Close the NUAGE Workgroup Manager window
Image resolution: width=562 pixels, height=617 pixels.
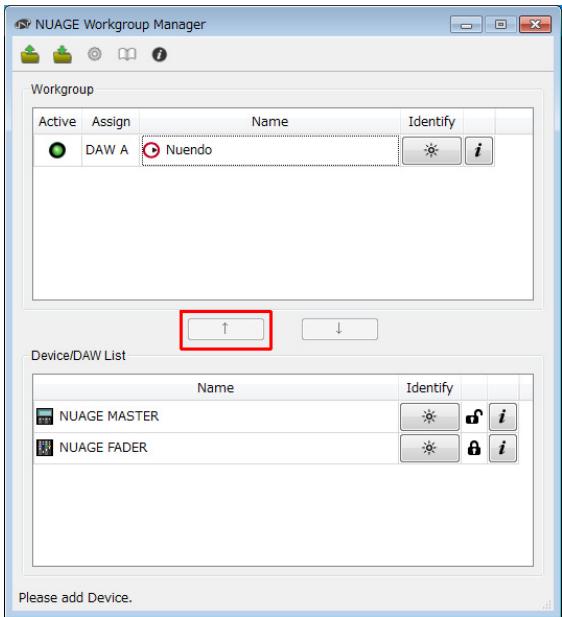535,24
